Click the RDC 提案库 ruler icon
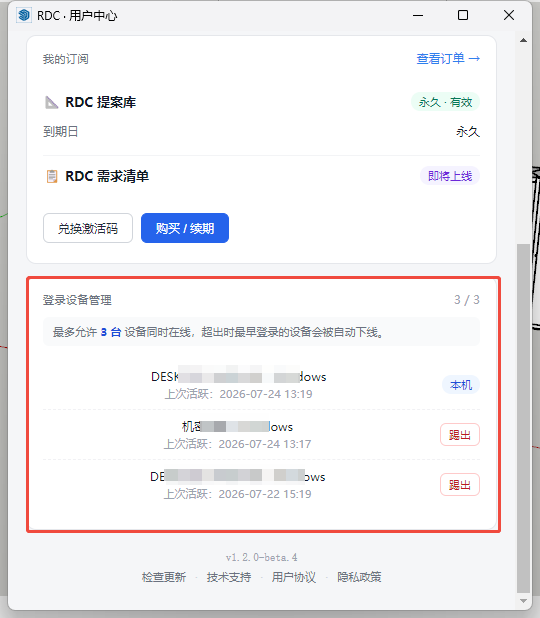Image resolution: width=540 pixels, height=618 pixels. tap(51, 102)
